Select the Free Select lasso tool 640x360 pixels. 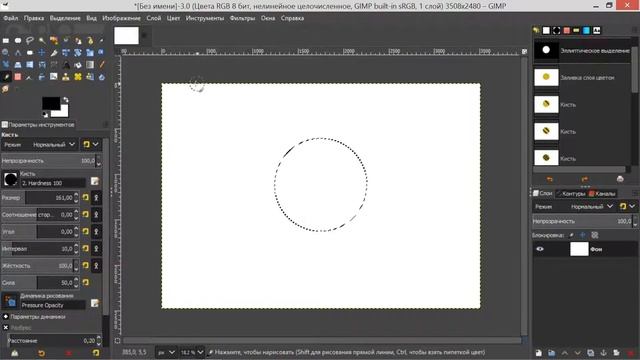click(x=30, y=40)
